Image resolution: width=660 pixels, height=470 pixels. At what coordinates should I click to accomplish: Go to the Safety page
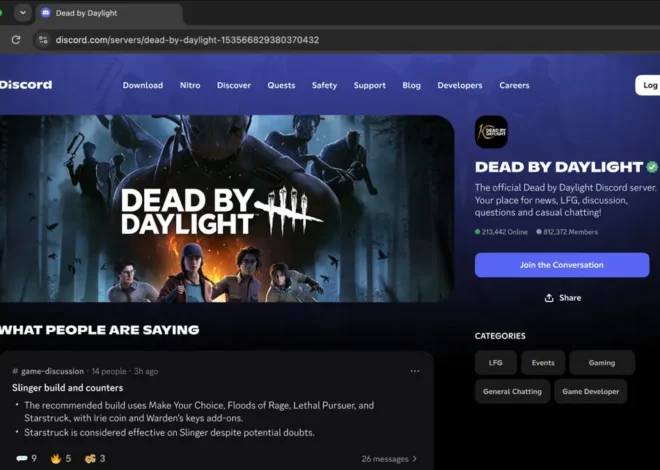[x=324, y=85]
